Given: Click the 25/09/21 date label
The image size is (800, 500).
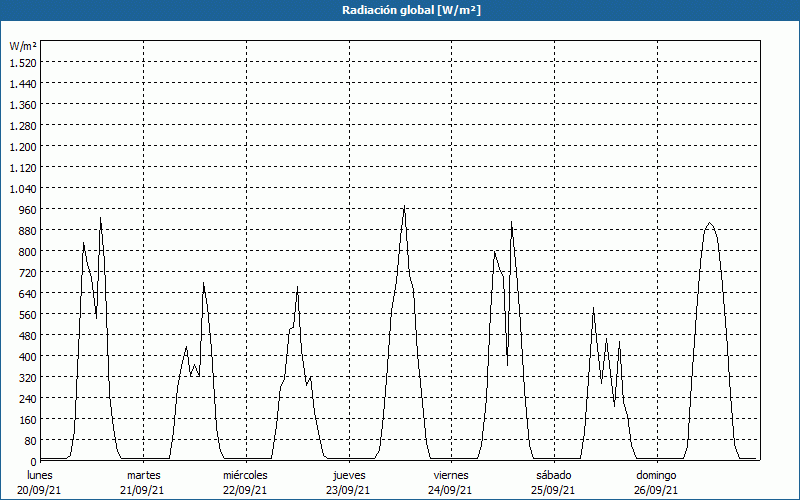Looking at the screenshot, I should (553, 490).
